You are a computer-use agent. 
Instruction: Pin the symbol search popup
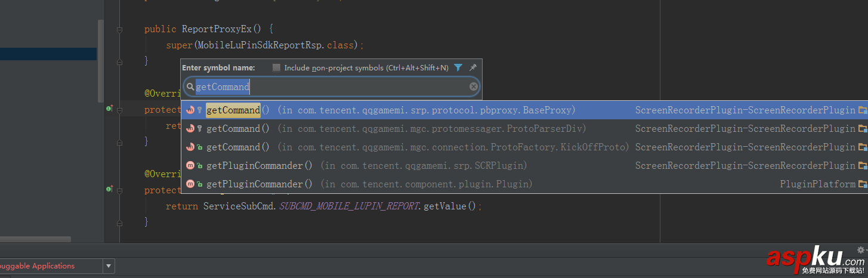click(x=472, y=67)
